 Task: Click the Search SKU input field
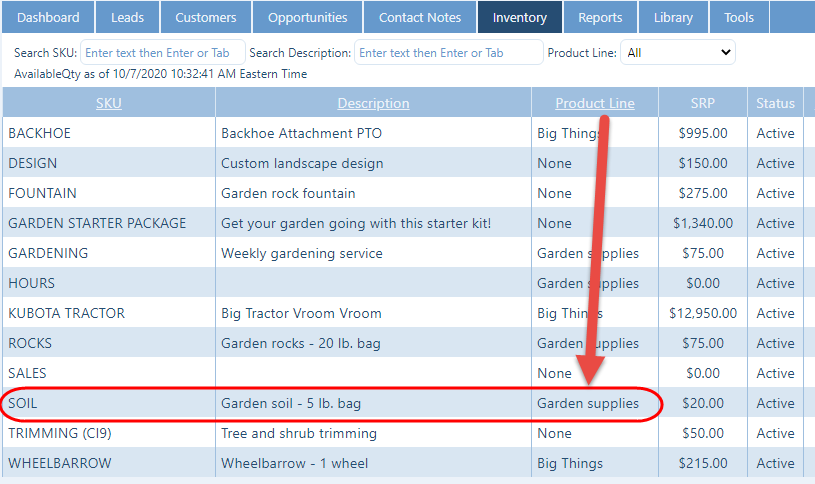coord(162,53)
